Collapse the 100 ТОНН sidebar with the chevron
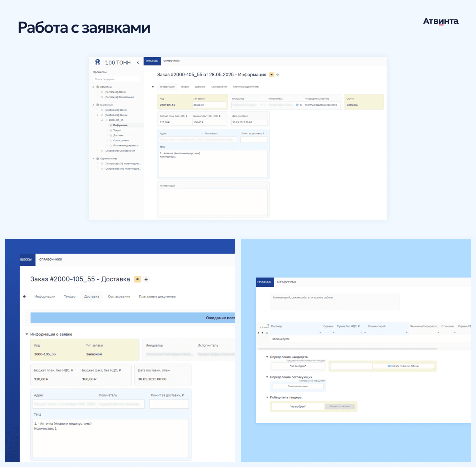Image resolution: width=476 pixels, height=467 pixels. (138, 63)
